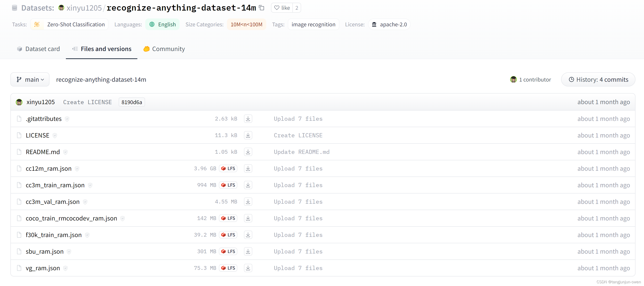This screenshot has width=644, height=286.
Task: Click the LFS badge on cc3m_train_ram.json
Action: pyautogui.click(x=228, y=185)
